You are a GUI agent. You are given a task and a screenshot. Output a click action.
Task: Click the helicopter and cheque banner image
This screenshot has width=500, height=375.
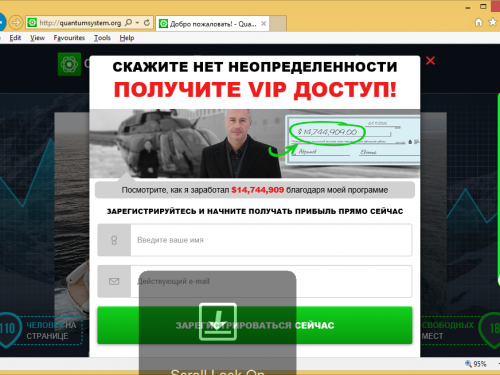pyautogui.click(x=255, y=143)
